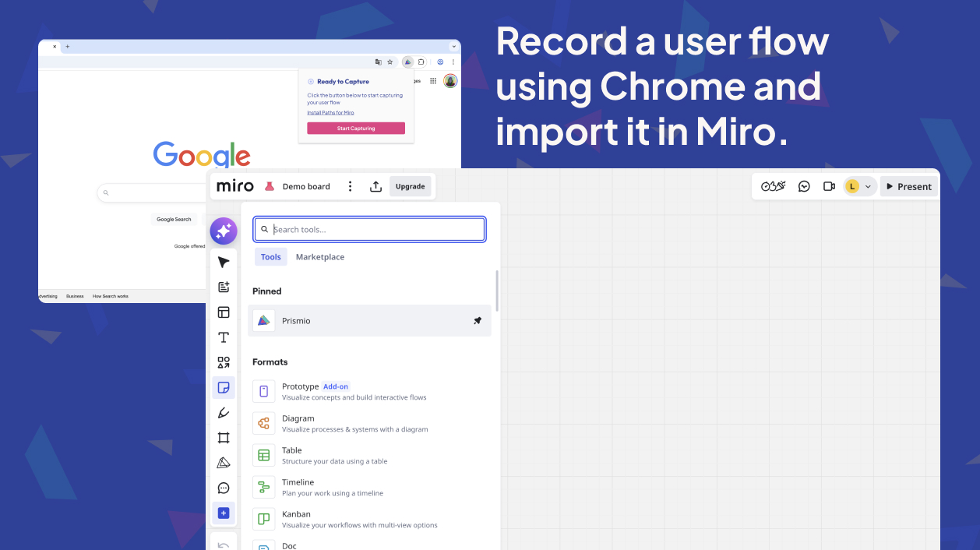The height and width of the screenshot is (550, 980).
Task: Choose the Table format
Action: point(369,455)
